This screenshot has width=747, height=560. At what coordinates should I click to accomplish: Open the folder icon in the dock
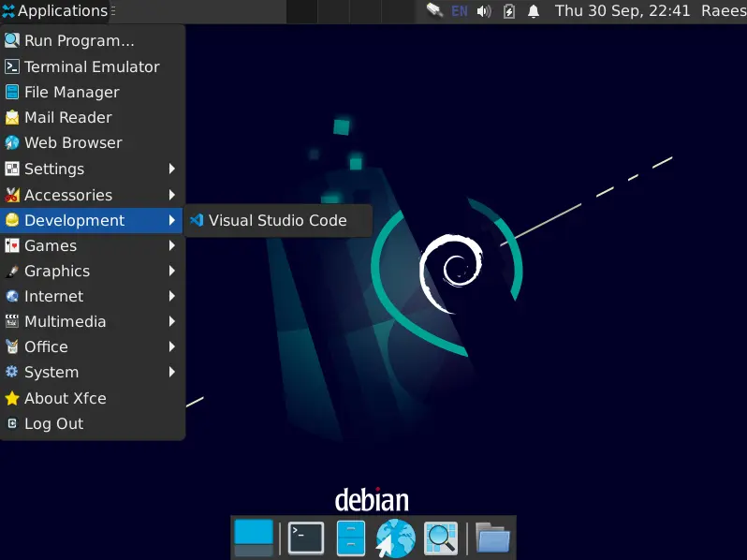click(492, 538)
